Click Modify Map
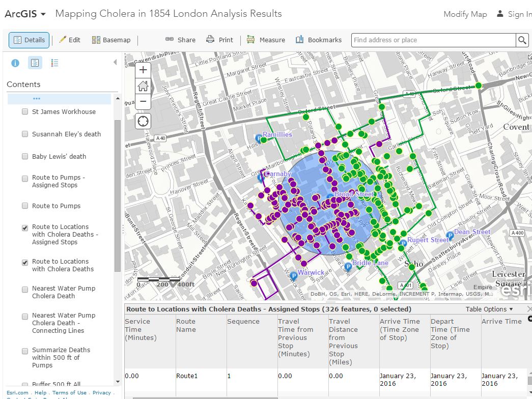The image size is (532, 399). (x=465, y=14)
